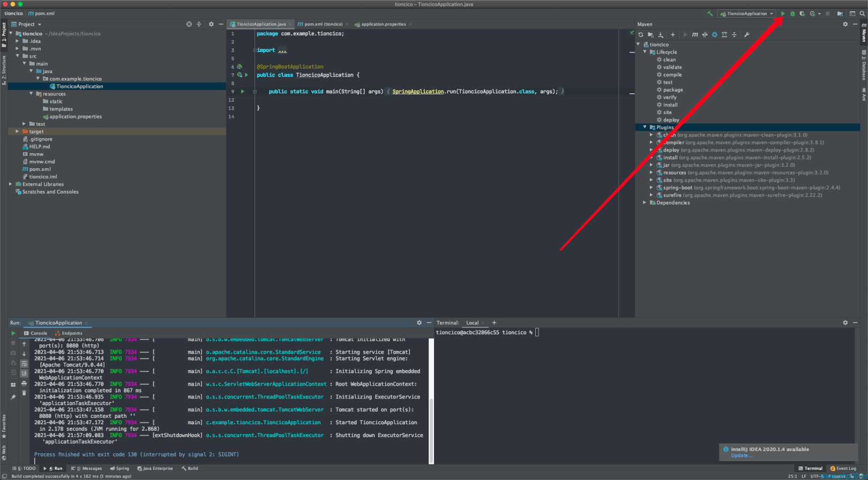The image size is (868, 480).
Task: Open the Event Log button
Action: [843, 468]
